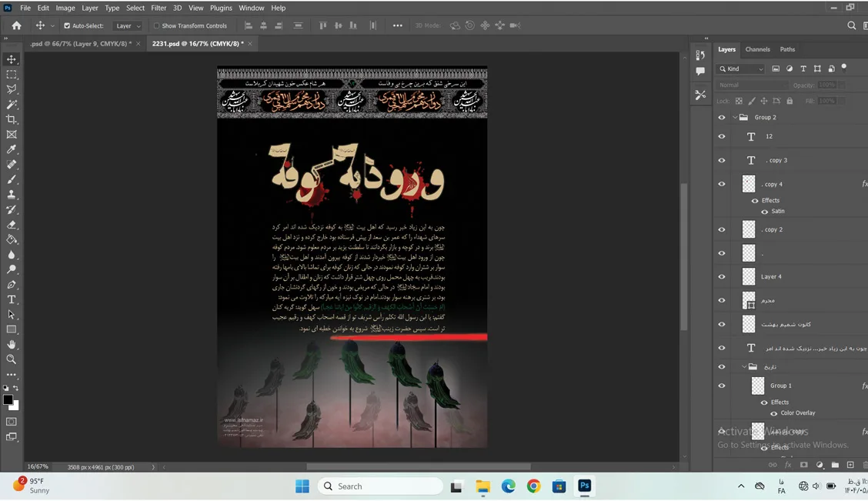Screen dimensions: 868x501
Task: Select the Clone Stamp tool
Action: tap(11, 194)
